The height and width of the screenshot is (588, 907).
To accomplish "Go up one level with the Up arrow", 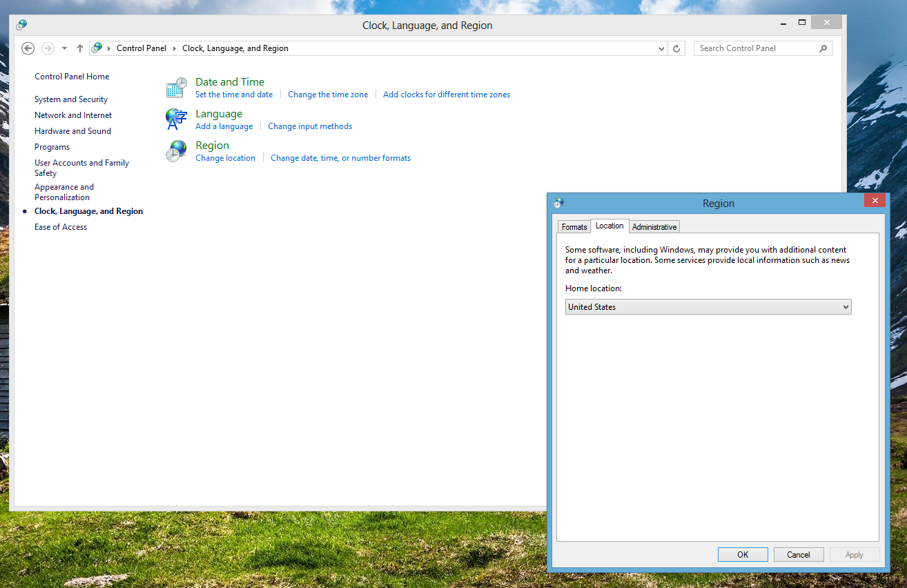I will tap(80, 48).
